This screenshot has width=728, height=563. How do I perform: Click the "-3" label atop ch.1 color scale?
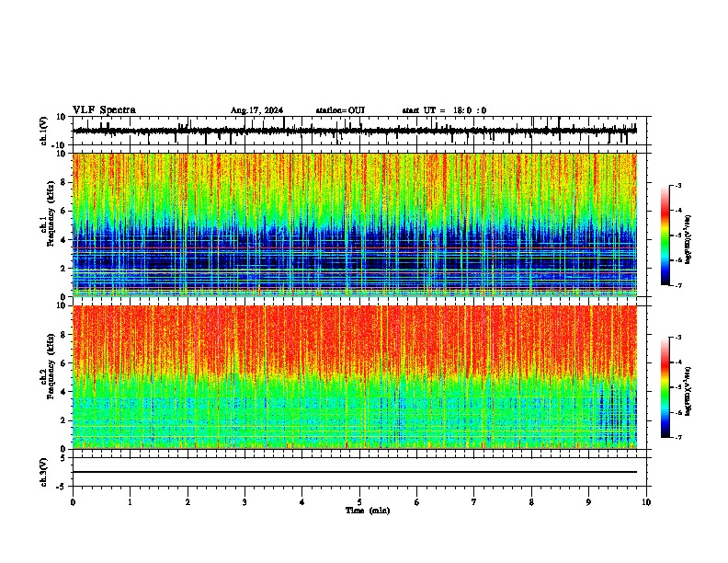pyautogui.click(x=677, y=185)
